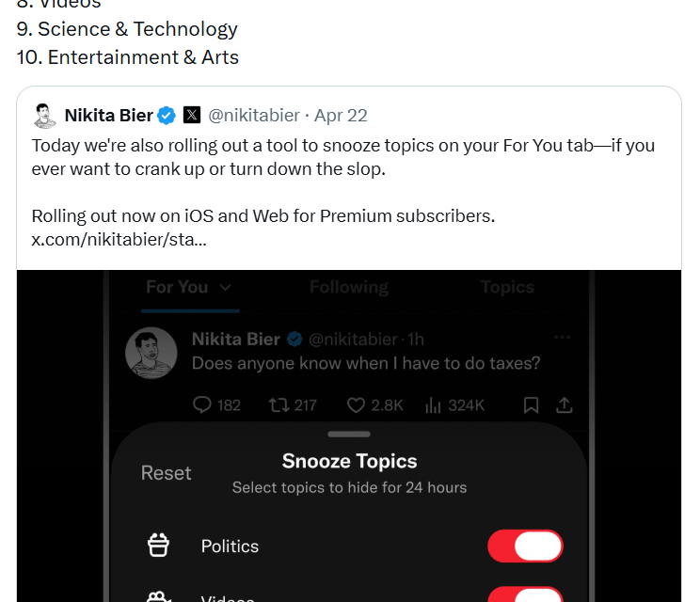Open the view analytics icon showing 324K

tap(434, 405)
